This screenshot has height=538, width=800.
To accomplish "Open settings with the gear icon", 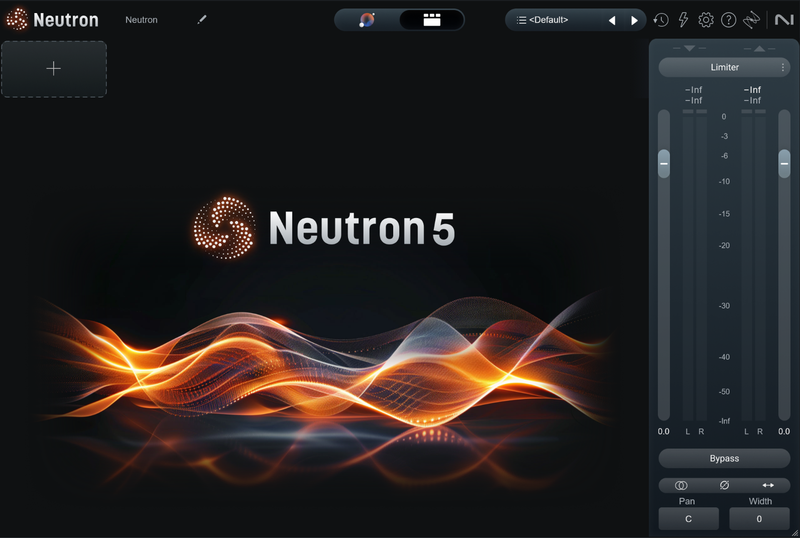I will 706,20.
